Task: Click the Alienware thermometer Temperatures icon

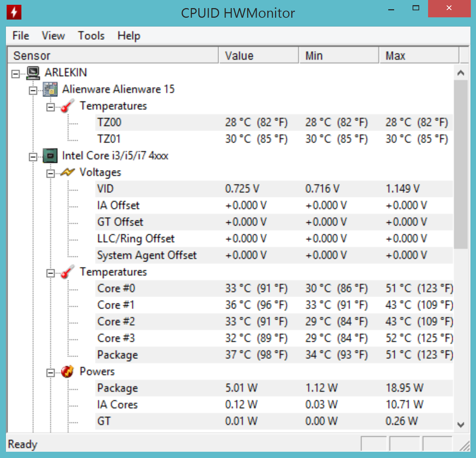Action: coord(67,106)
